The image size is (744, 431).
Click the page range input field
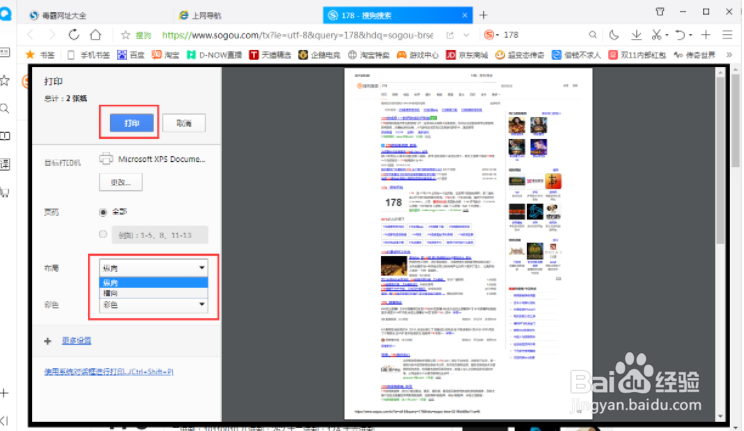click(x=160, y=235)
